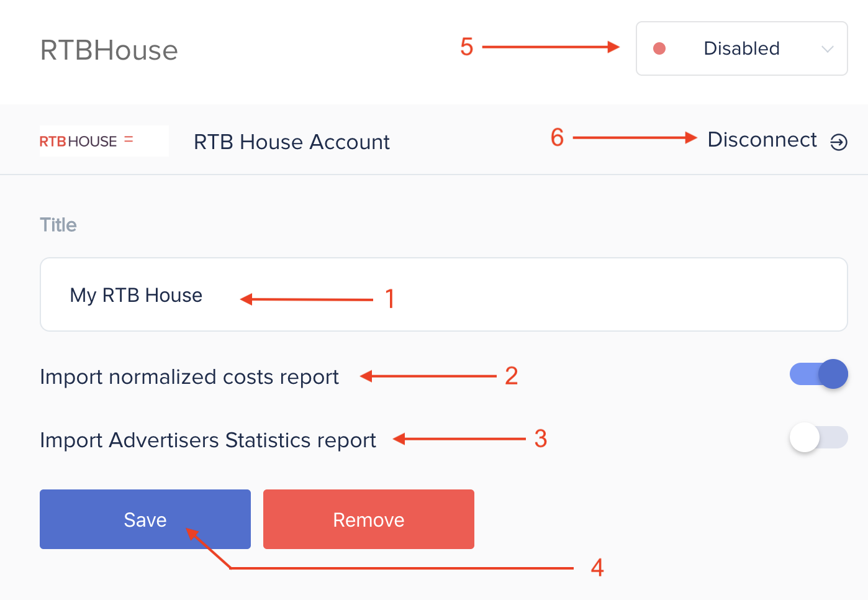
Task: Click the Title field label
Action: point(58,225)
